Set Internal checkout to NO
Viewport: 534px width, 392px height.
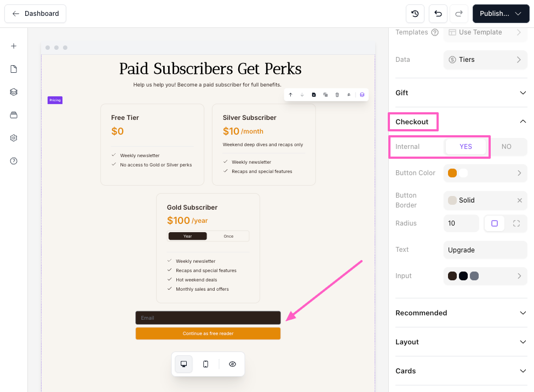coord(506,147)
